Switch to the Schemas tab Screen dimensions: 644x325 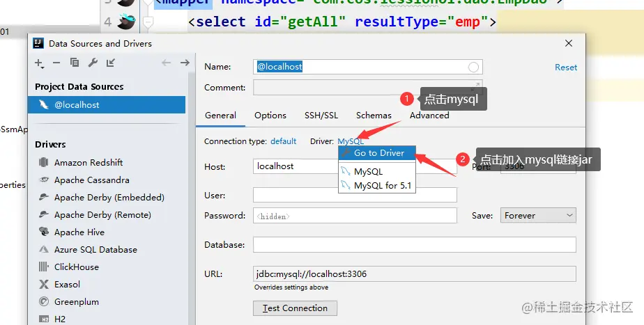coord(374,116)
